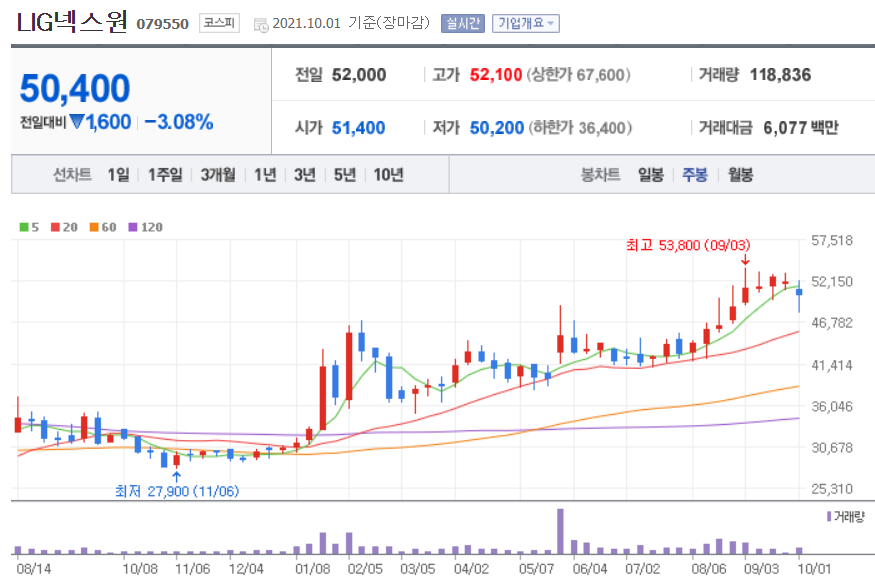Click the 전일 52,000 value
Viewport: 875px width, 586px height.
[x=359, y=75]
